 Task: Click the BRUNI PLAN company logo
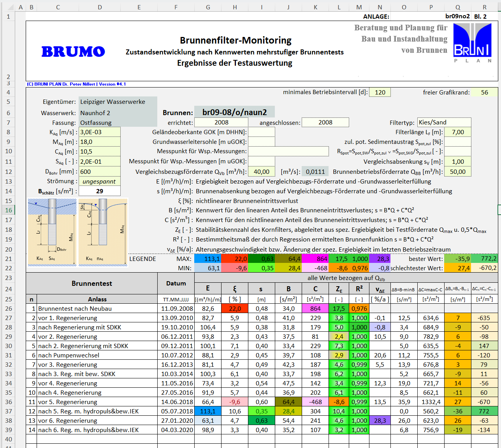point(473,43)
